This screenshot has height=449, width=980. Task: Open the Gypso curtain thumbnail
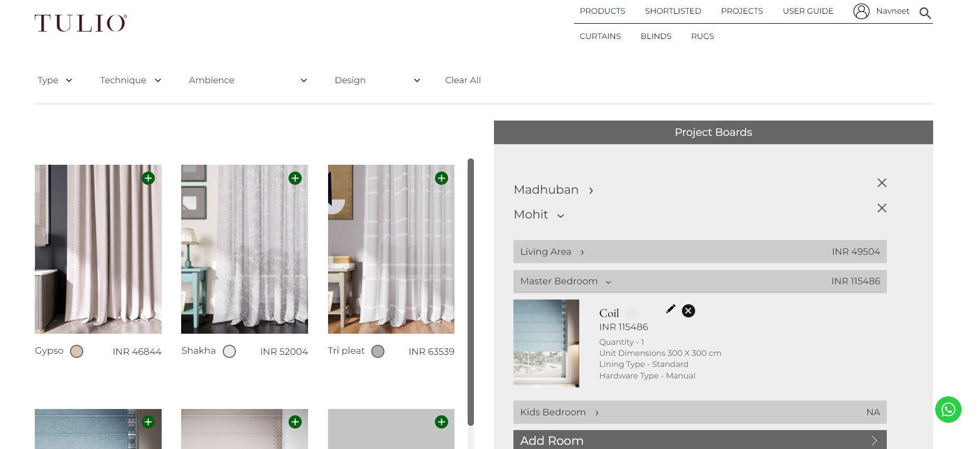point(98,249)
